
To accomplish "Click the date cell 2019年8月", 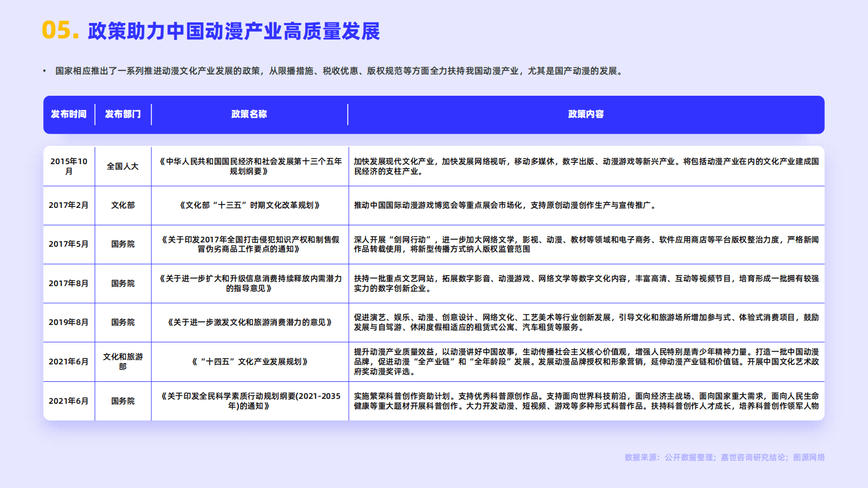I will tap(69, 322).
